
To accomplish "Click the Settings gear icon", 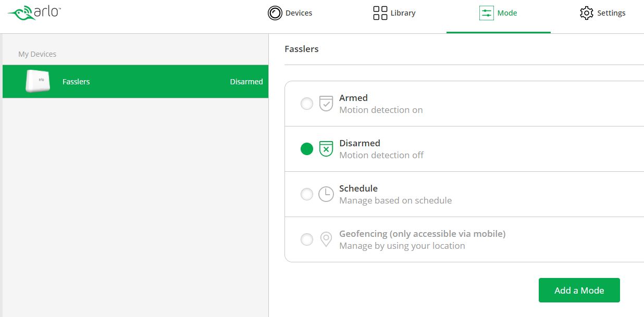I will (587, 13).
